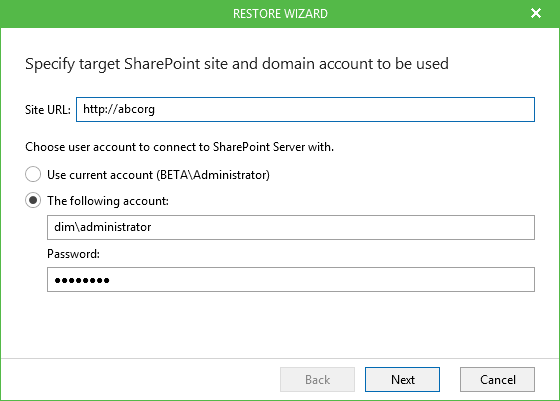This screenshot has width=560, height=401.
Task: Cancel the restore wizard
Action: click(497, 379)
